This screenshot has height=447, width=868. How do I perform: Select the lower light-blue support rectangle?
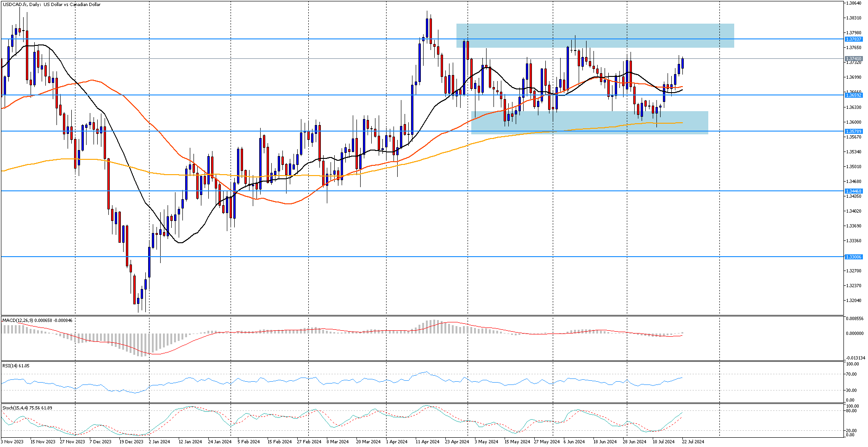589,122
